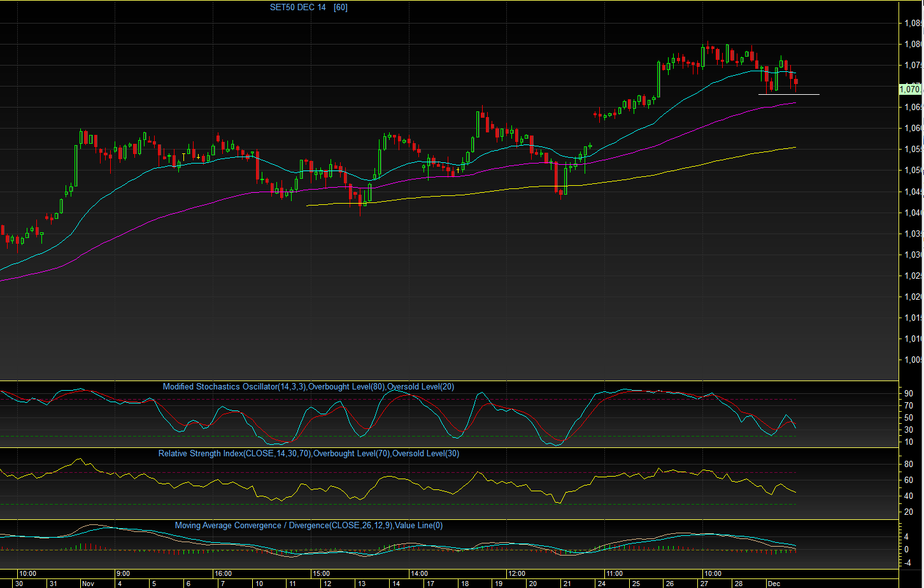This screenshot has width=924, height=588.
Task: Select date 25 on the date axis
Action: 636,584
